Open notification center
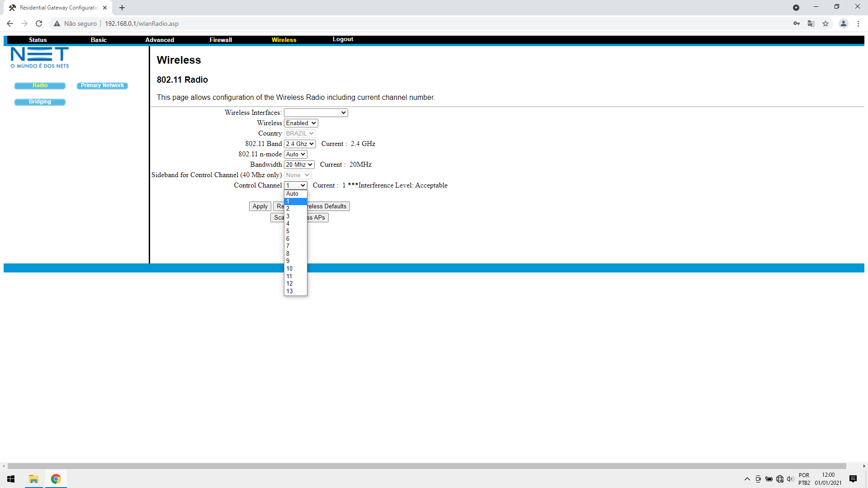 pyautogui.click(x=853, y=479)
